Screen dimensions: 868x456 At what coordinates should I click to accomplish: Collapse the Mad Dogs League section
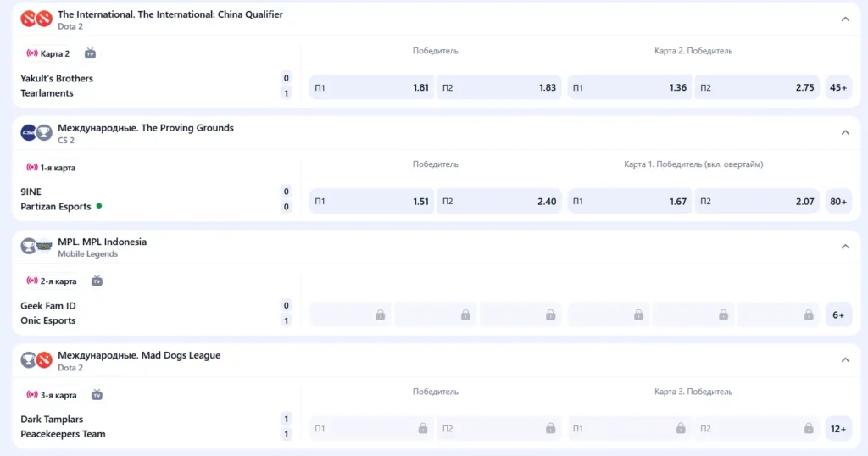[x=844, y=360]
